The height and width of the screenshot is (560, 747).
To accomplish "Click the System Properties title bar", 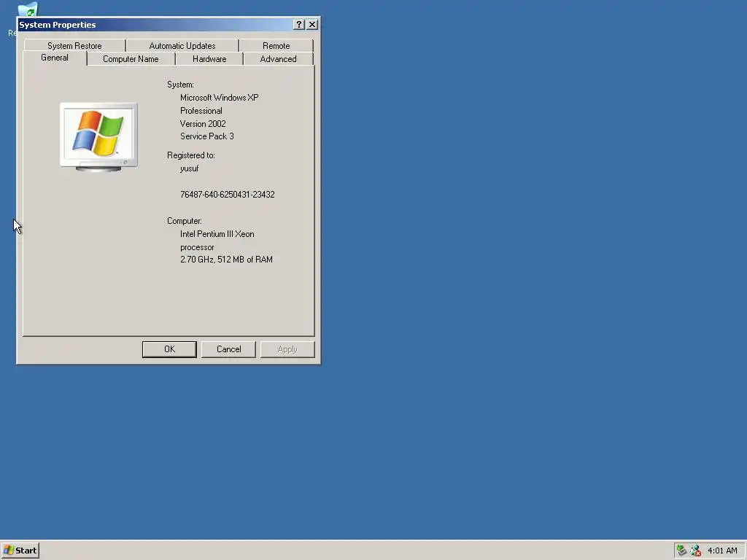I will [x=155, y=25].
